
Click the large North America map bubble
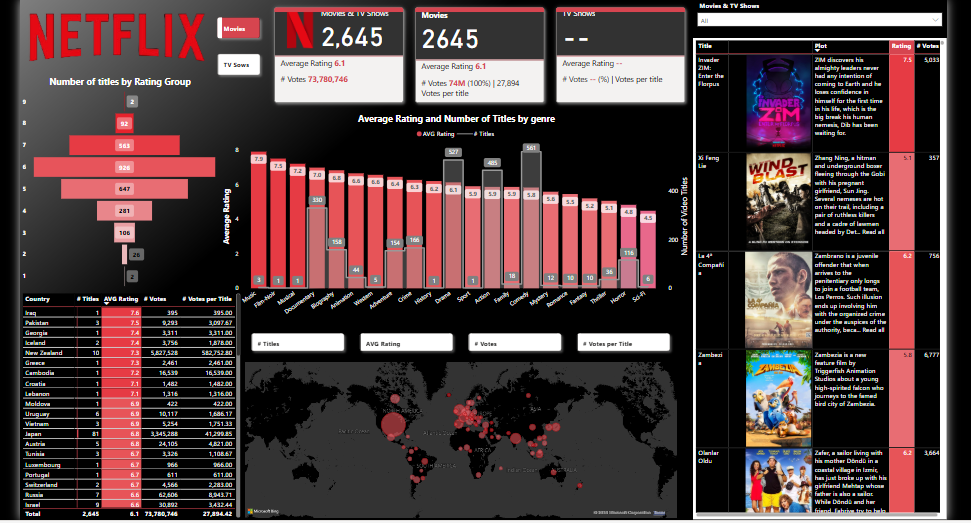click(393, 425)
